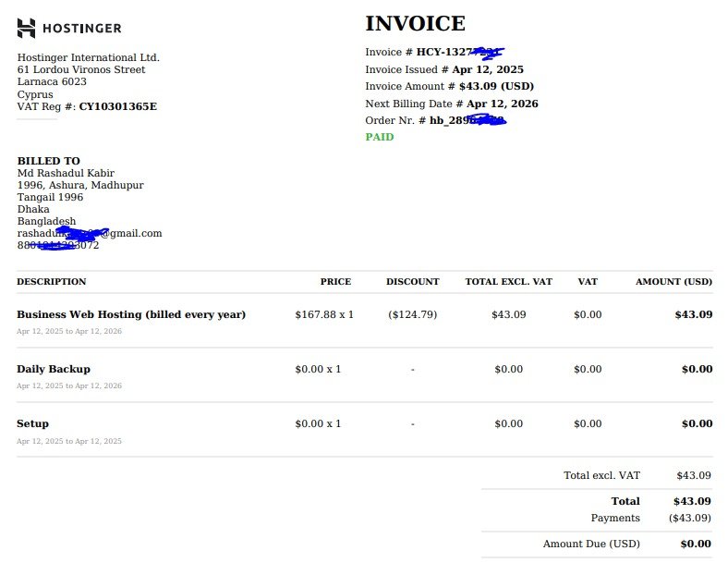Click 'Hostinger International Ltd.' company name
The image size is (728, 575).
click(88, 57)
